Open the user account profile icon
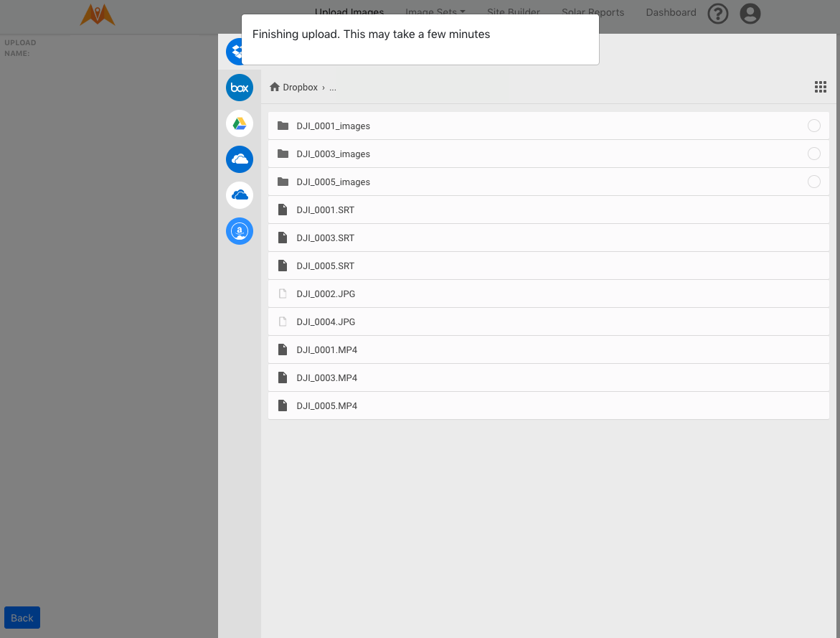 pyautogui.click(x=750, y=14)
